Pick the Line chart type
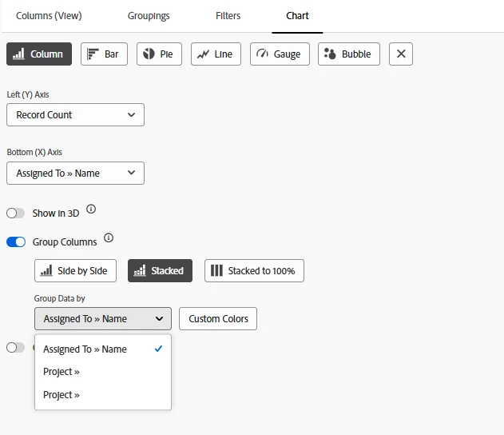Viewport: 504px width, 435px height. click(216, 54)
